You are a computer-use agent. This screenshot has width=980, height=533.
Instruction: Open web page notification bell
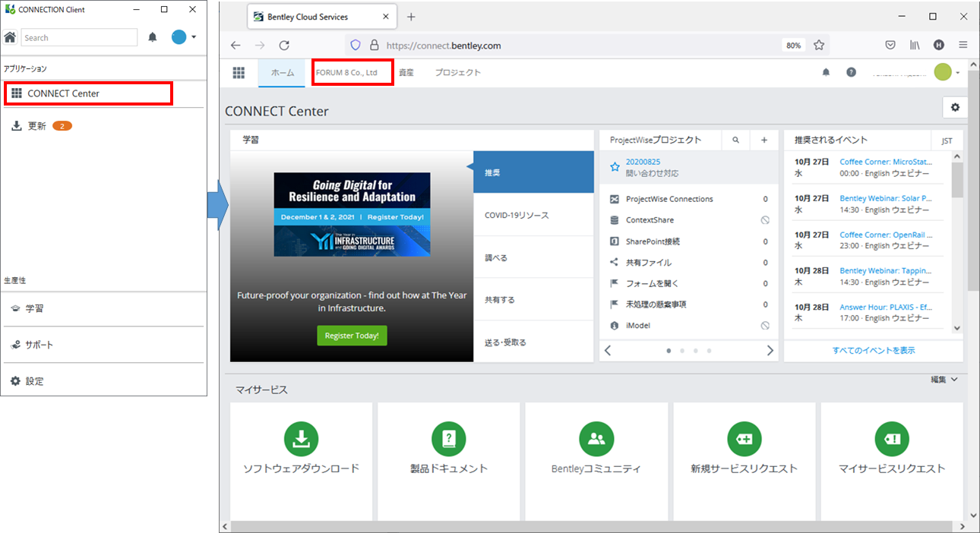click(827, 72)
